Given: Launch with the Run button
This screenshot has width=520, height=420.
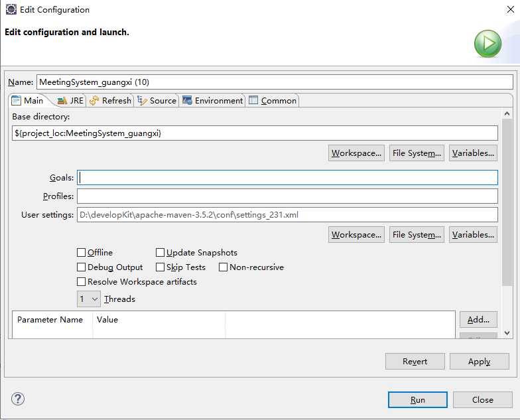Looking at the screenshot, I should [418, 399].
